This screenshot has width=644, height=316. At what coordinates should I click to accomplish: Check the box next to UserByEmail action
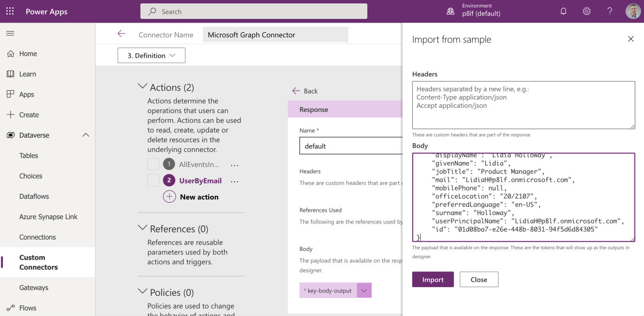[x=153, y=180]
